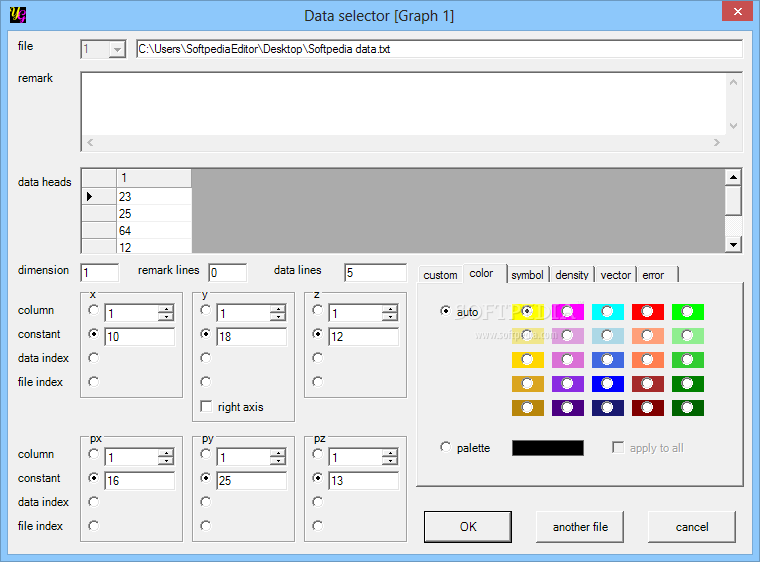
Task: Toggle the apply to all checkbox
Action: coord(618,447)
